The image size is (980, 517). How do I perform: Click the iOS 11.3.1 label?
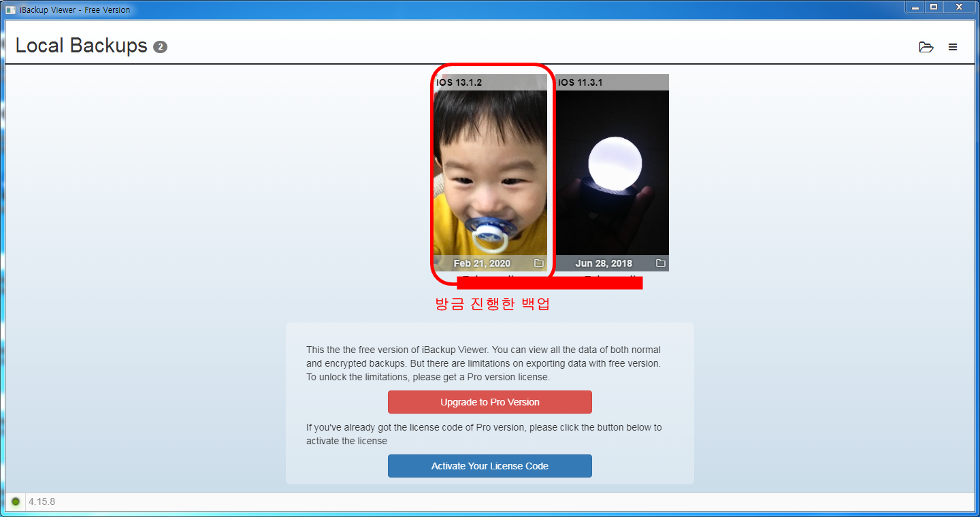581,82
